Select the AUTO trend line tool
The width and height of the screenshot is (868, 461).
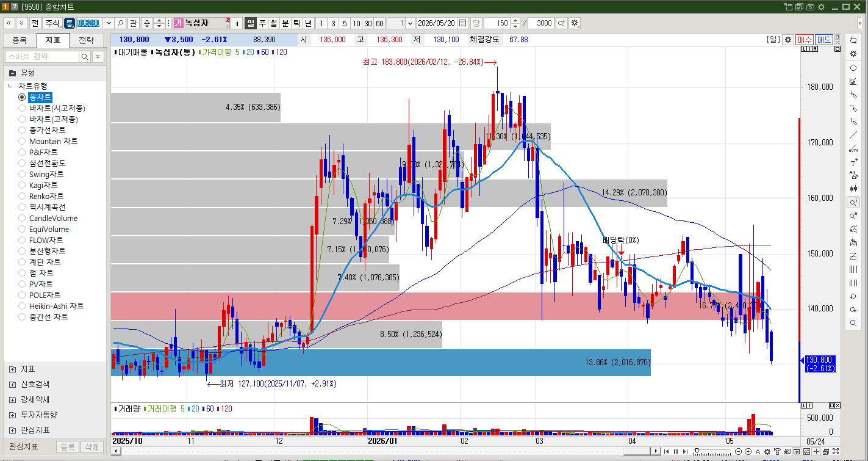(853, 148)
